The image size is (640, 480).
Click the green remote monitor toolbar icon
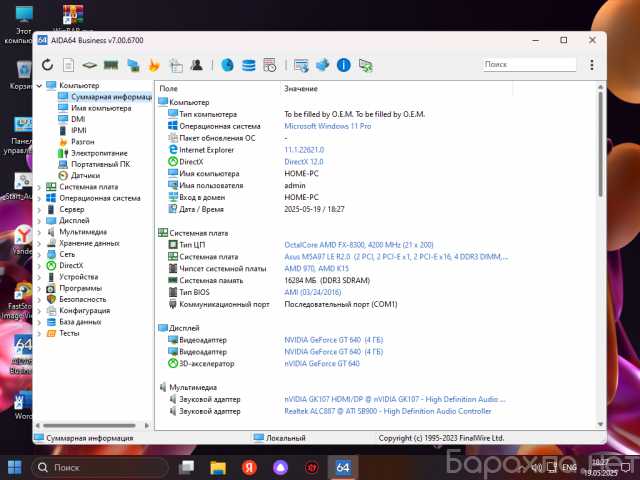[x=365, y=65]
